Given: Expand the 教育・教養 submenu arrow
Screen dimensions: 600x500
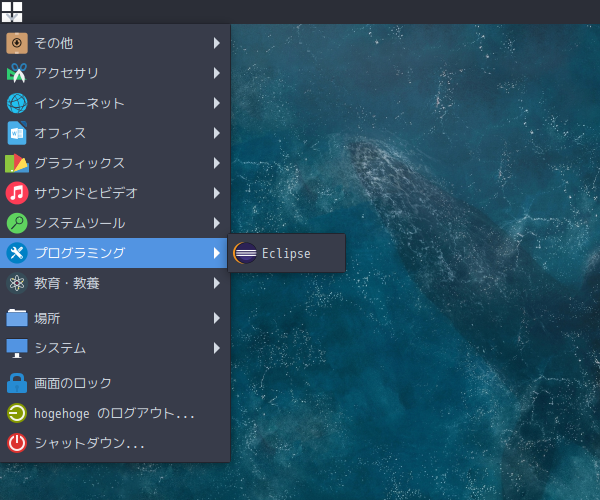Looking at the screenshot, I should 217,283.
